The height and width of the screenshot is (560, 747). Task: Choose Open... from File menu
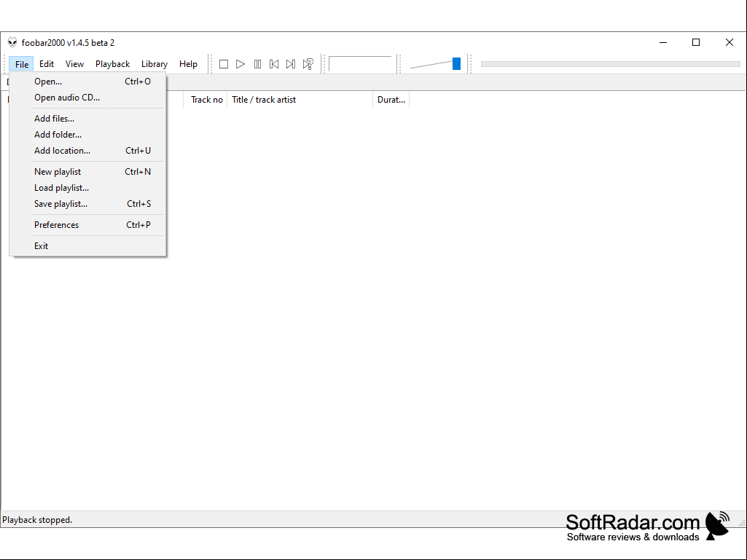(x=87, y=82)
